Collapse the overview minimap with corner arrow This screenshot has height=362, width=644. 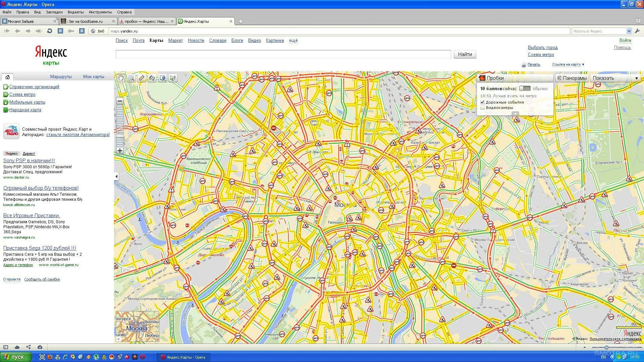coord(119,339)
